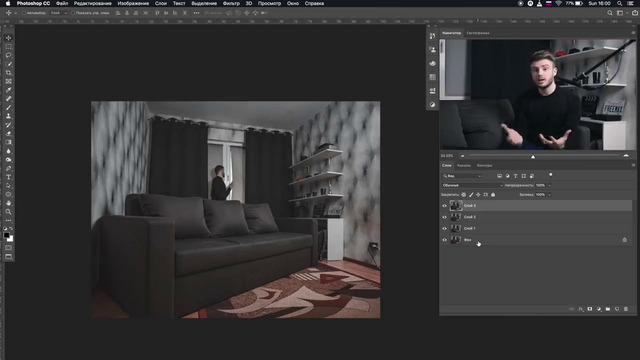Select the Spot Healing Brush tool
The image size is (640, 360).
[8, 99]
